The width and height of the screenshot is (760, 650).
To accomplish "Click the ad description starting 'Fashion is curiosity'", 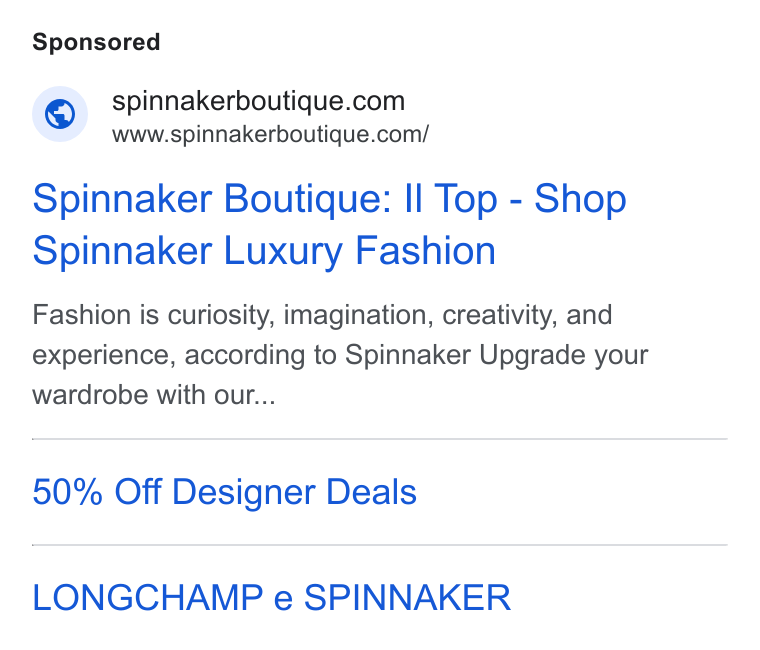I will pos(340,355).
